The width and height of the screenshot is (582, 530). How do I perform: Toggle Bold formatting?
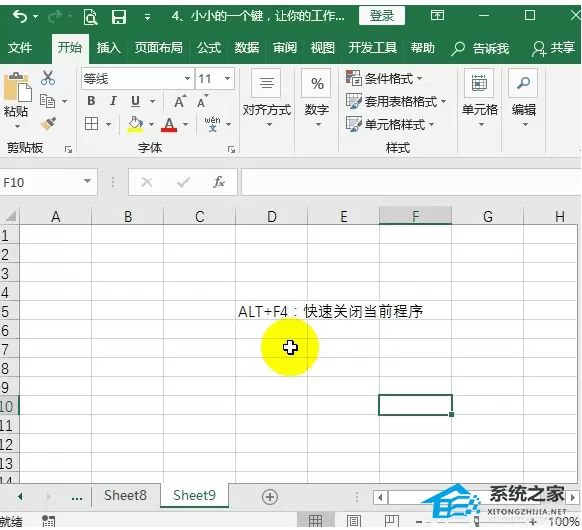(91, 101)
